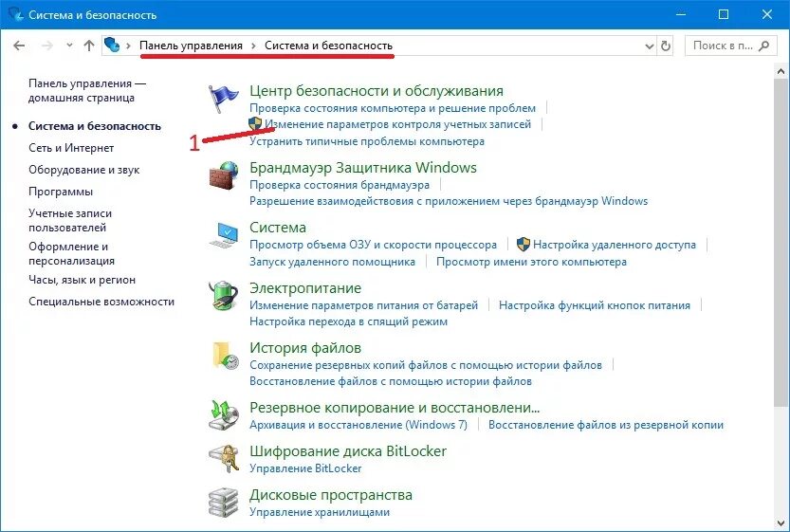Click the Storage Spaces disks icon
Image resolution: width=790 pixels, height=532 pixels.
[x=223, y=503]
